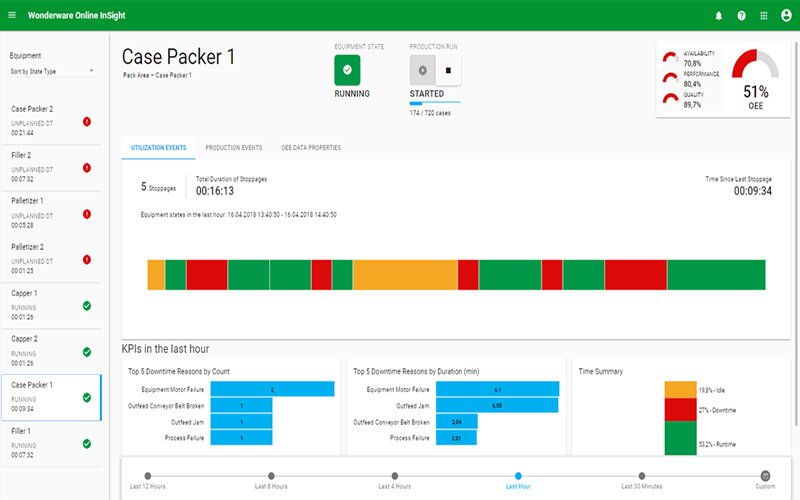Click the green Running equipment state icon
Viewport: 800px width, 500px height.
347,70
